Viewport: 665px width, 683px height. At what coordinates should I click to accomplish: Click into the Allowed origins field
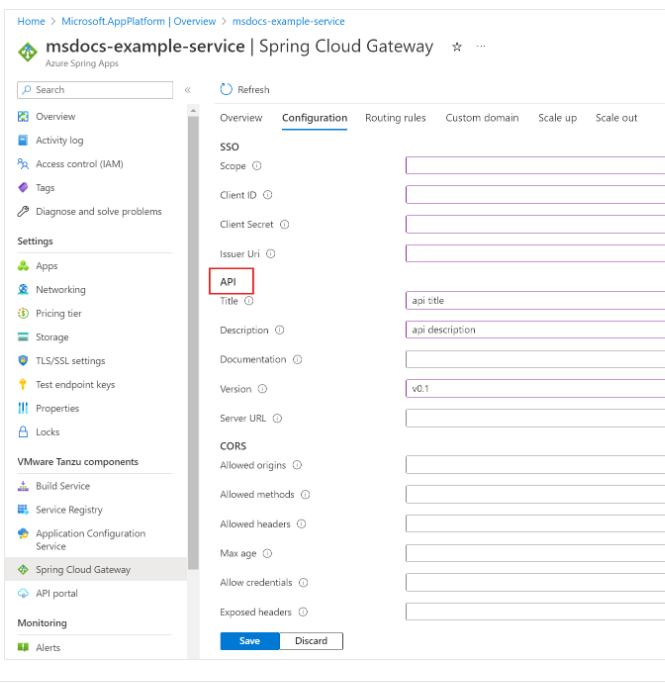tap(535, 465)
